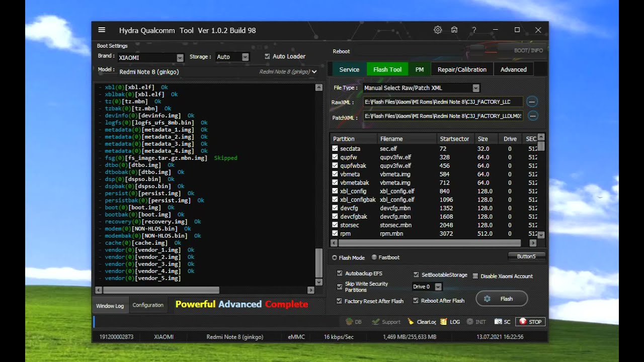Click the devcfgbak partition name
The height and width of the screenshot is (362, 644).
[354, 217]
